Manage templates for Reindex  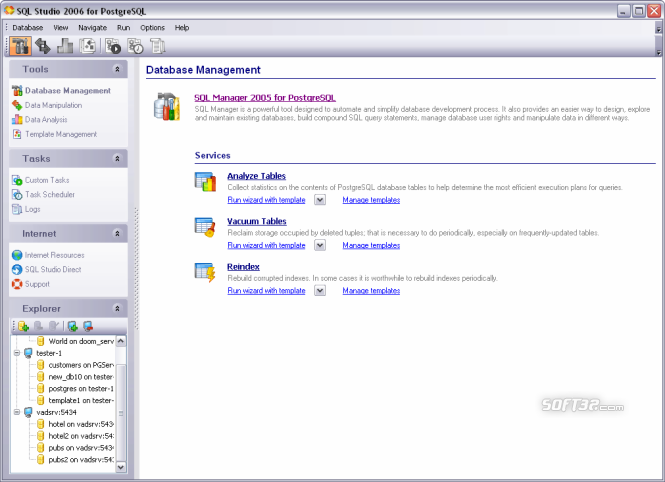tap(371, 290)
